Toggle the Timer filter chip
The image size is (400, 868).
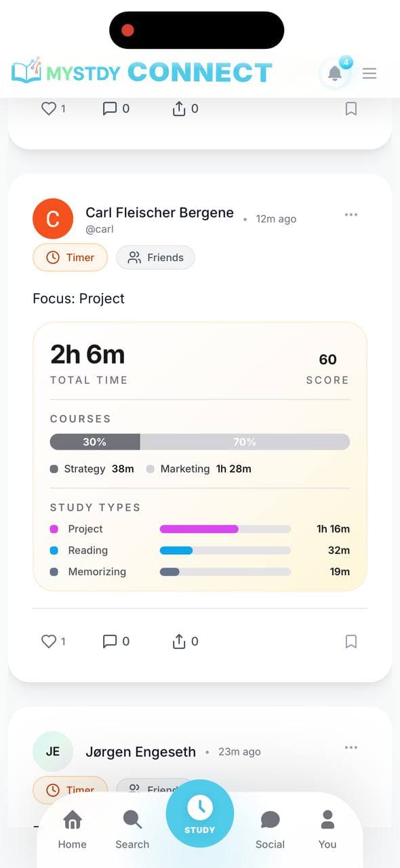point(70,258)
